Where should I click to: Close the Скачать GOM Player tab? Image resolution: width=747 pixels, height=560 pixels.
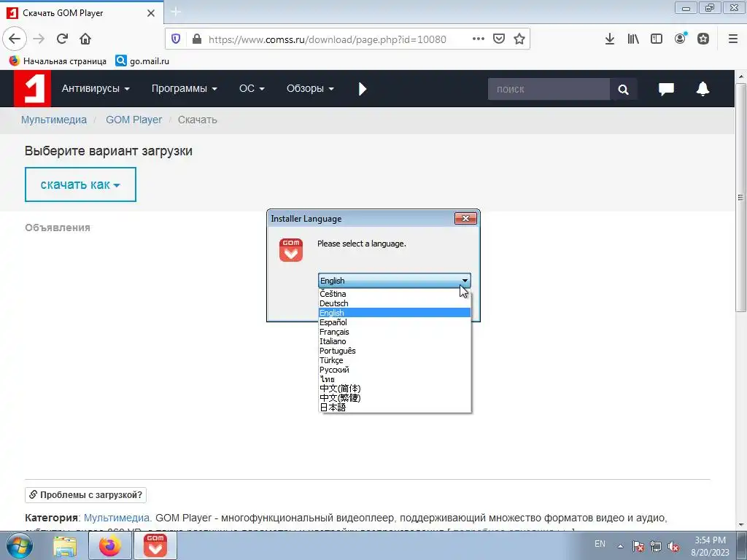151,13
